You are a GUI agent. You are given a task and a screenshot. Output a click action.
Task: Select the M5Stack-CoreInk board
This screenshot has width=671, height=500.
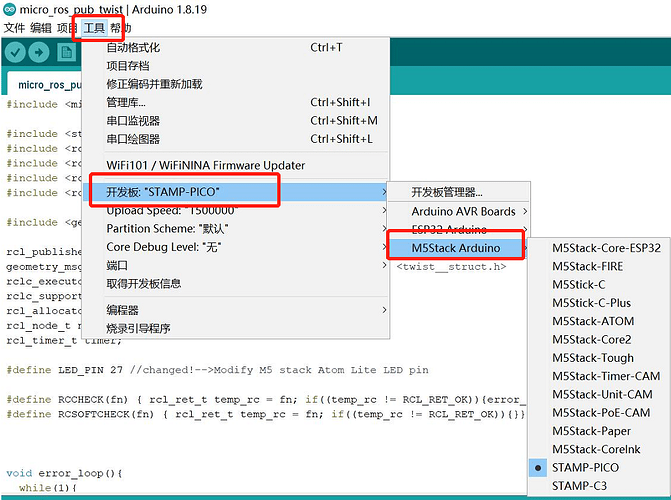click(x=599, y=449)
